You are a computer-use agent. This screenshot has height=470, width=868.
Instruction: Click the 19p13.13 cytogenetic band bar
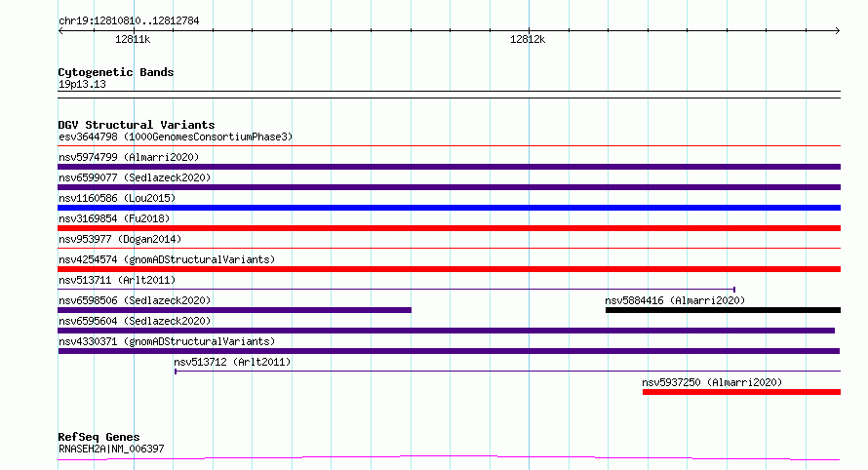449,95
